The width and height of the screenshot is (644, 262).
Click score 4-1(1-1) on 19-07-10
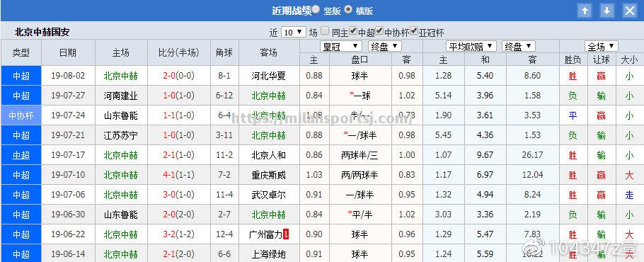[178, 174]
